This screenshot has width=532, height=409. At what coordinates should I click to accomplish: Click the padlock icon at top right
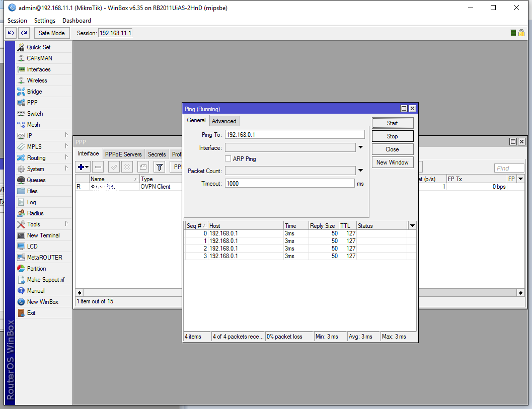(x=521, y=33)
